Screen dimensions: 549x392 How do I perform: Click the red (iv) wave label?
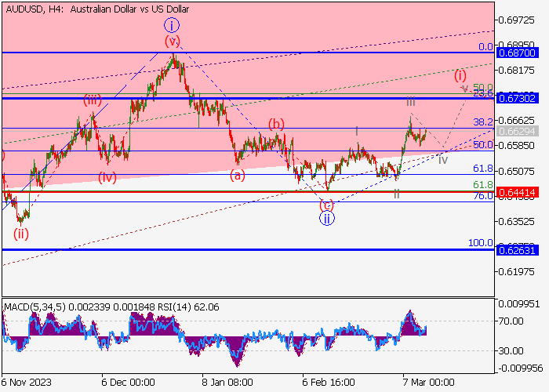(107, 177)
